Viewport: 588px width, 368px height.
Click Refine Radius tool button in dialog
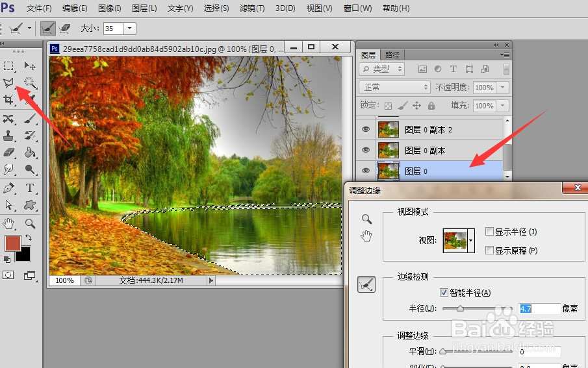pos(366,284)
